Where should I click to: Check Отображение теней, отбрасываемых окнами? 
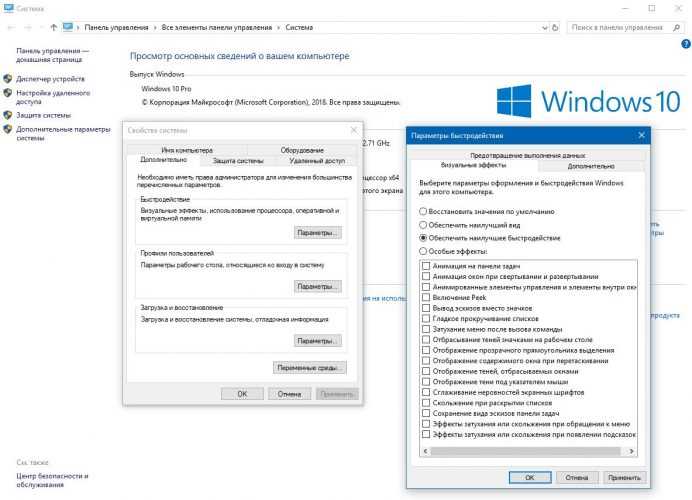(x=426, y=371)
